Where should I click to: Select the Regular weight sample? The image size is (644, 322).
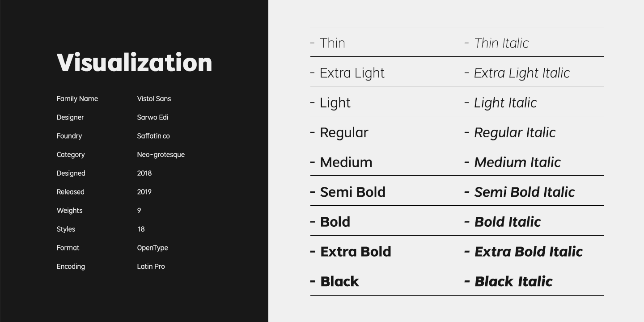(344, 132)
